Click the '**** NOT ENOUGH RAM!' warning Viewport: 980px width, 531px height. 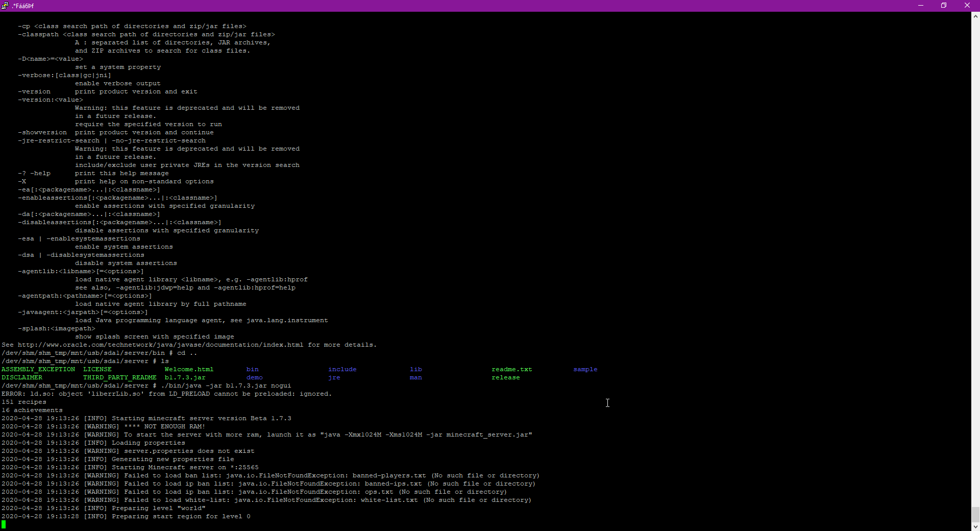click(x=165, y=426)
